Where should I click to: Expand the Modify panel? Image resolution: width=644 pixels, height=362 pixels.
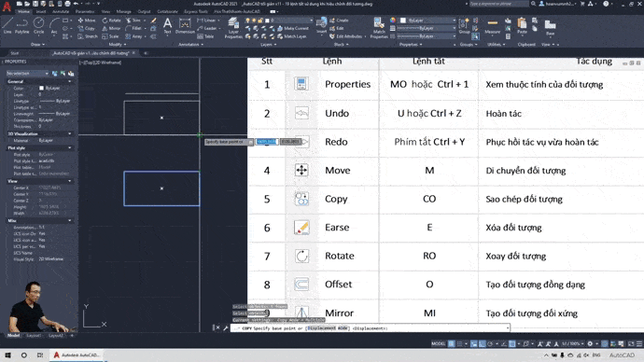[x=117, y=45]
